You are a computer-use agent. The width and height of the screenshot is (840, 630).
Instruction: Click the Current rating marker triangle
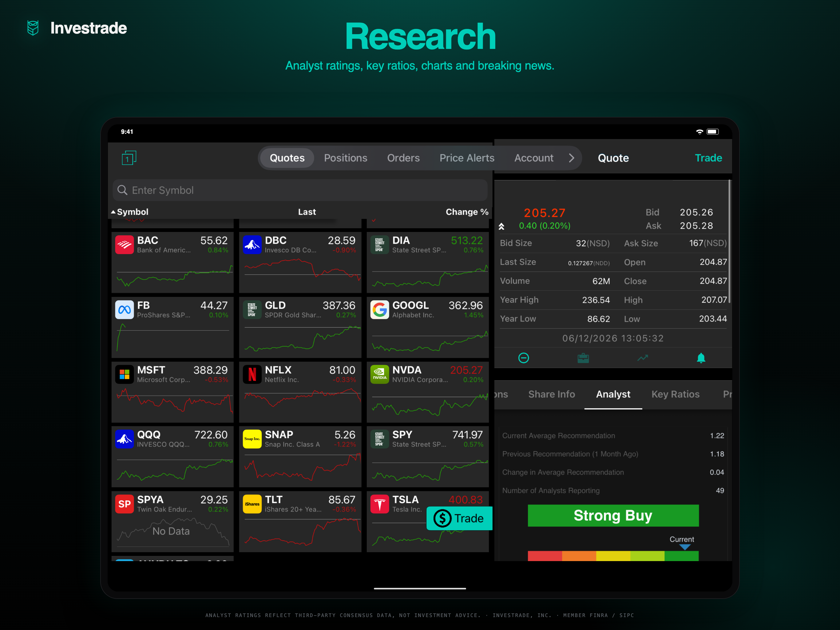click(x=685, y=547)
